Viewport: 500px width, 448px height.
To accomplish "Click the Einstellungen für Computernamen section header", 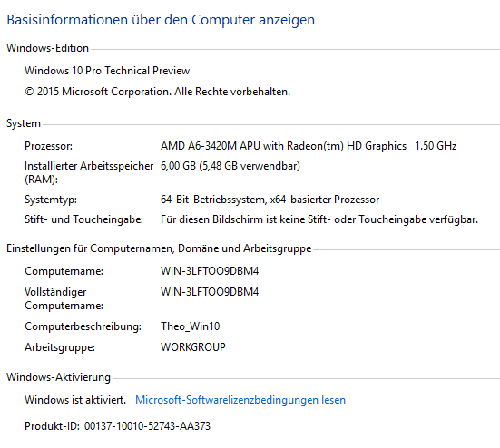I will (159, 248).
